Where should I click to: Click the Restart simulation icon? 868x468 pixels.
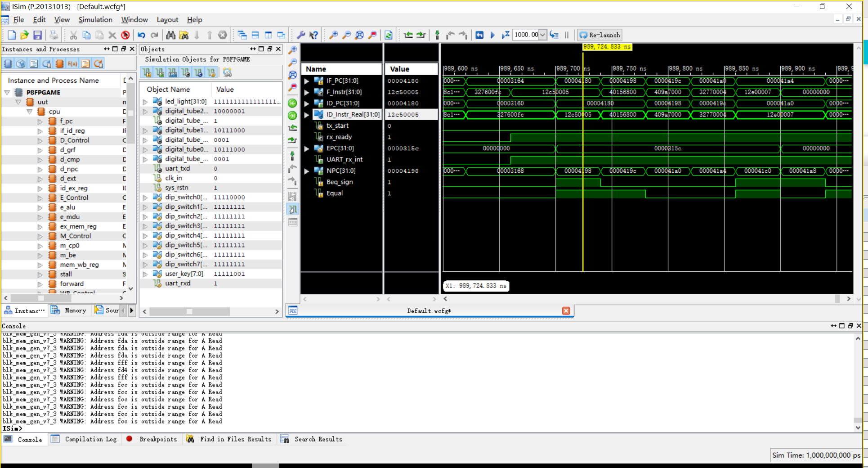479,35
